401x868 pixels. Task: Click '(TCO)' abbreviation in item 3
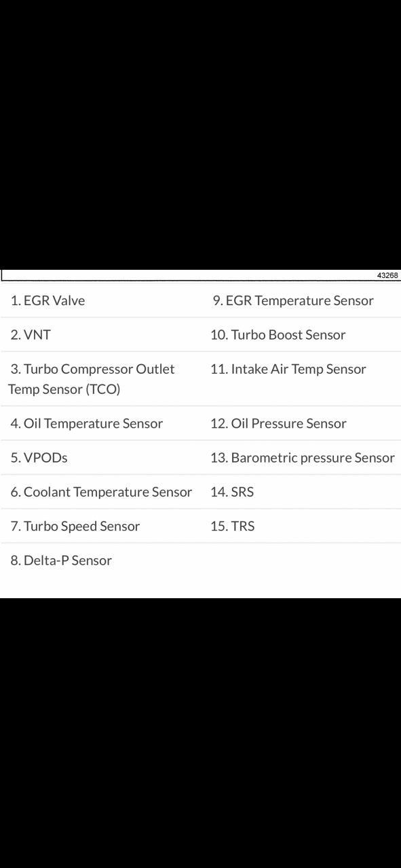(103, 390)
